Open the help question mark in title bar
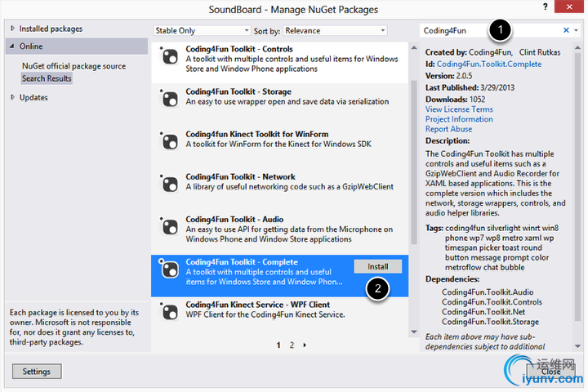Image resolution: width=588 pixels, height=392 pixels. coord(546,7)
